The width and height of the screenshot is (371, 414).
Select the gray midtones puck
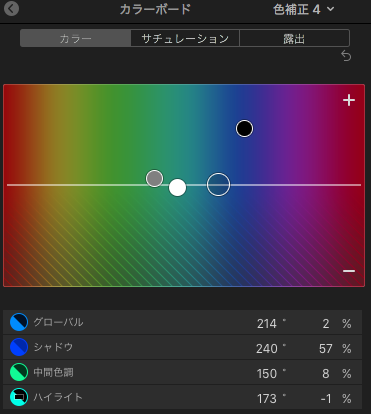point(154,178)
